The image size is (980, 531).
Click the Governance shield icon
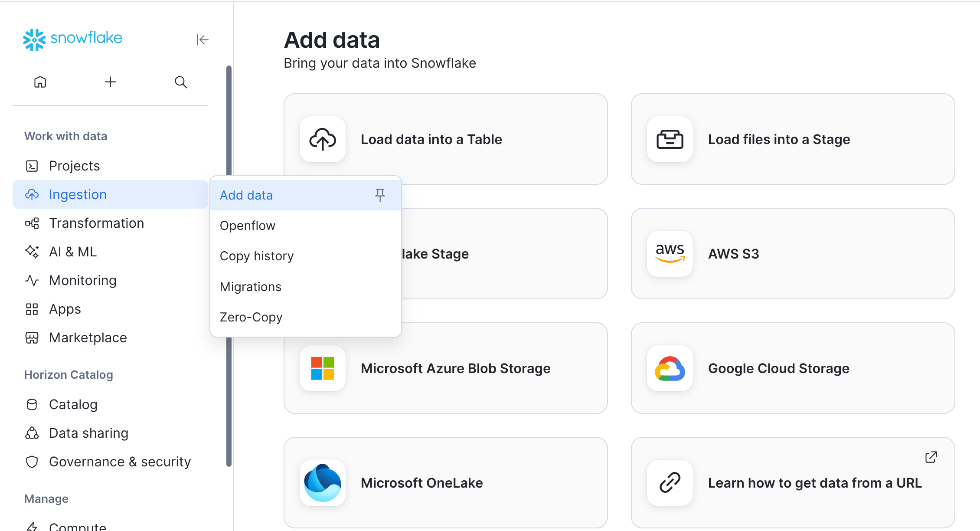[32, 462]
